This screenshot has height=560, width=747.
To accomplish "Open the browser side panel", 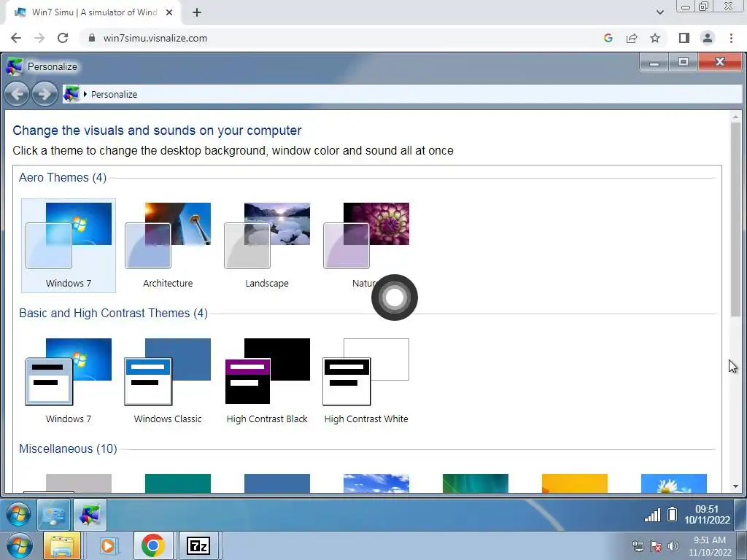I will (684, 38).
